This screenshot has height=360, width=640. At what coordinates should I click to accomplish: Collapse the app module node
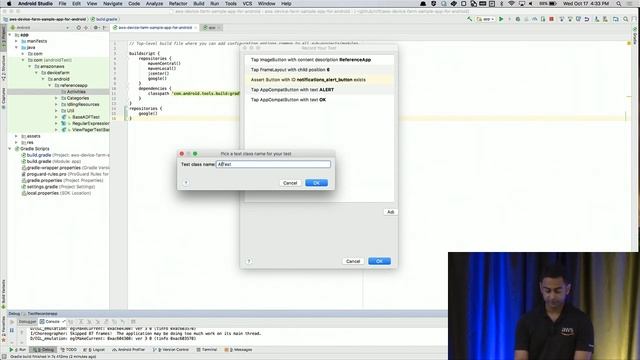[10, 35]
